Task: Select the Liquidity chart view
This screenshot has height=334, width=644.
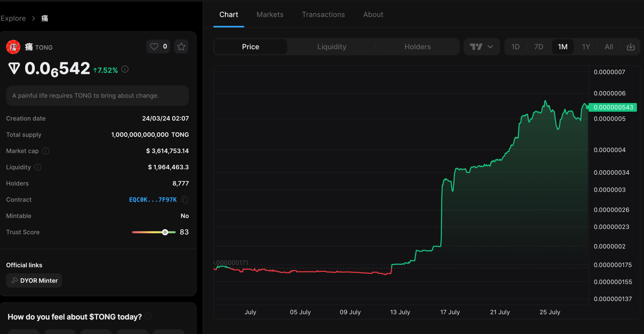Action: 331,47
